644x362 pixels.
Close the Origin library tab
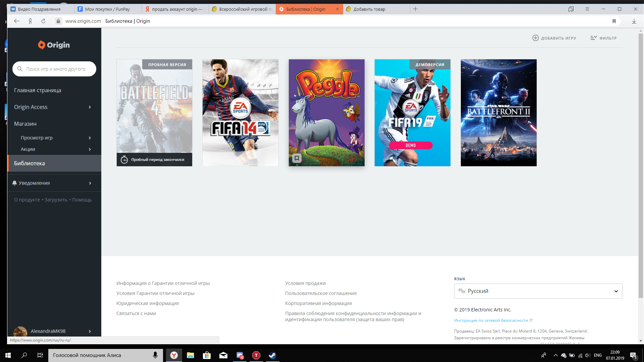(337, 9)
